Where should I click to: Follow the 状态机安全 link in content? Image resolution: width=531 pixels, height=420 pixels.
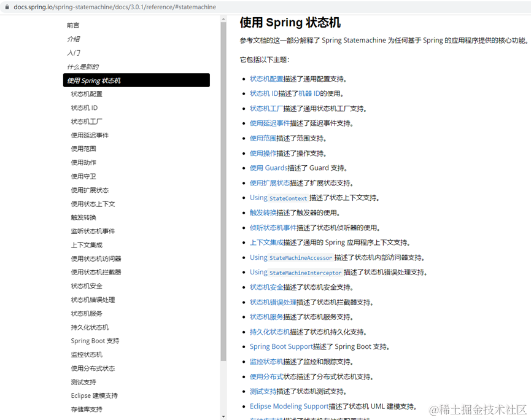tap(266, 287)
